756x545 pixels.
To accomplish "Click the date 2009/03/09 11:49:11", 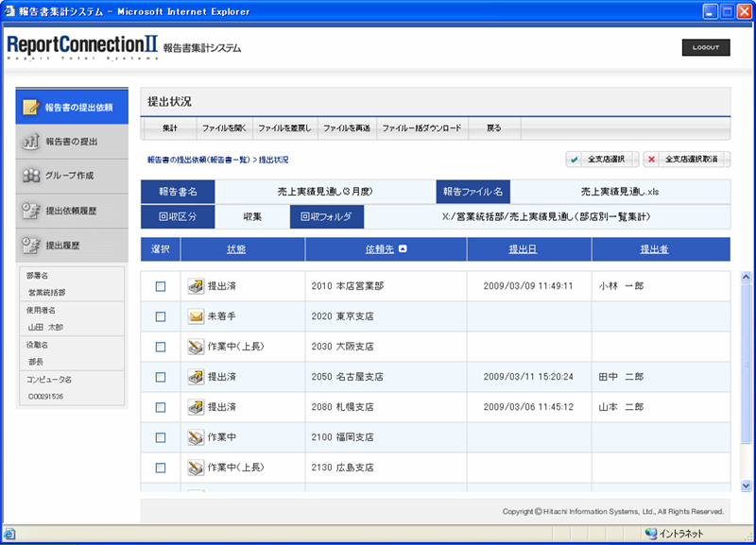I will (528, 286).
